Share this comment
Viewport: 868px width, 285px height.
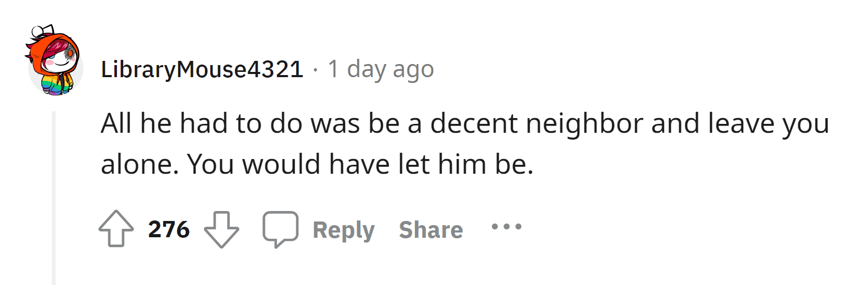[431, 230]
